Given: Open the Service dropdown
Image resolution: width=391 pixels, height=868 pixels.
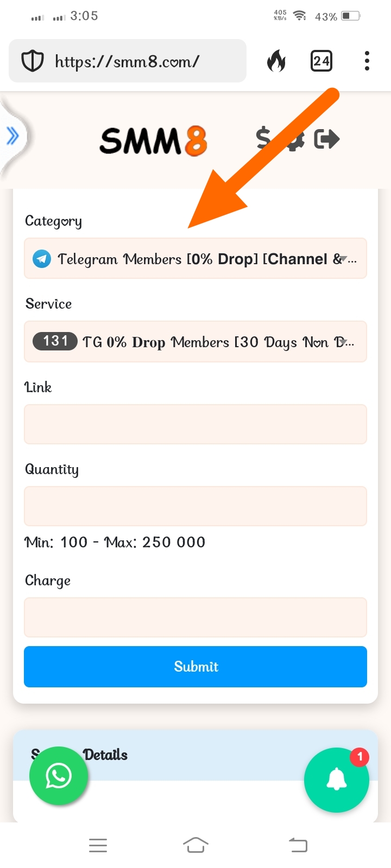Looking at the screenshot, I should (195, 342).
